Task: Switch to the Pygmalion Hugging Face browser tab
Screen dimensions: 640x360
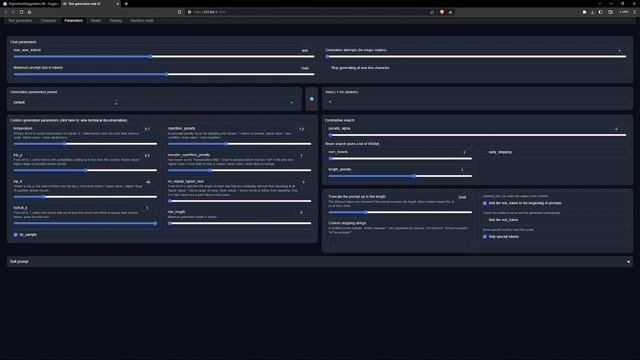Action: point(31,4)
